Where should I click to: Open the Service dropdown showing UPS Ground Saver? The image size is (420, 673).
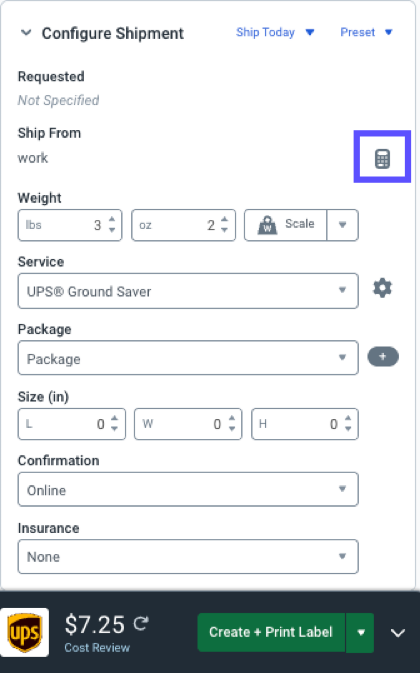(x=188, y=291)
